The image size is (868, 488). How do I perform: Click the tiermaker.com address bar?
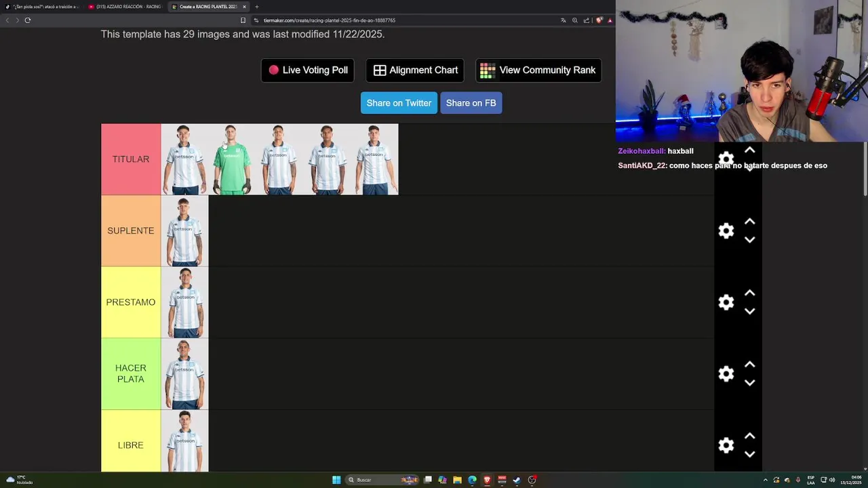click(x=407, y=20)
